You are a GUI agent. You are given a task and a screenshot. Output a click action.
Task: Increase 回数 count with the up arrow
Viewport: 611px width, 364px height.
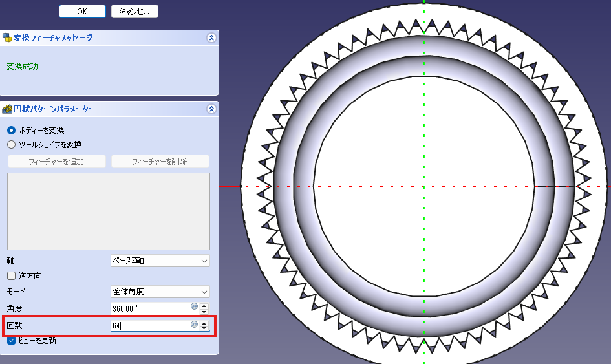(204, 323)
